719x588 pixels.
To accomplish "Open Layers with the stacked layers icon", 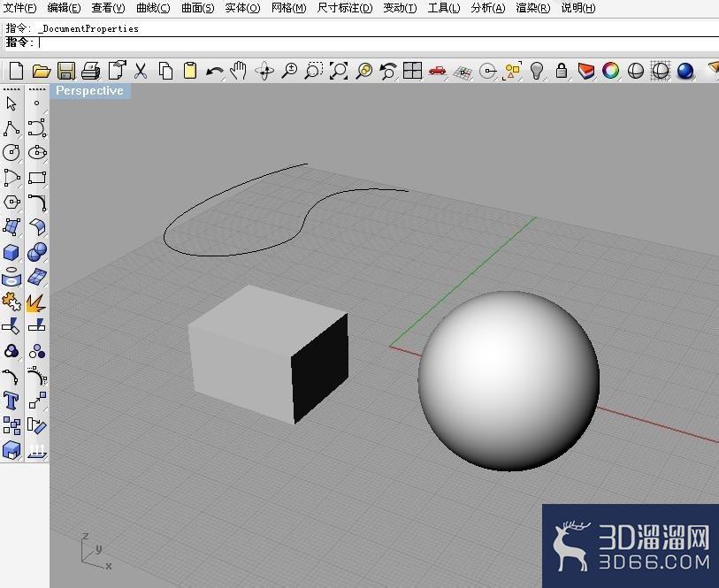I will (x=586, y=71).
